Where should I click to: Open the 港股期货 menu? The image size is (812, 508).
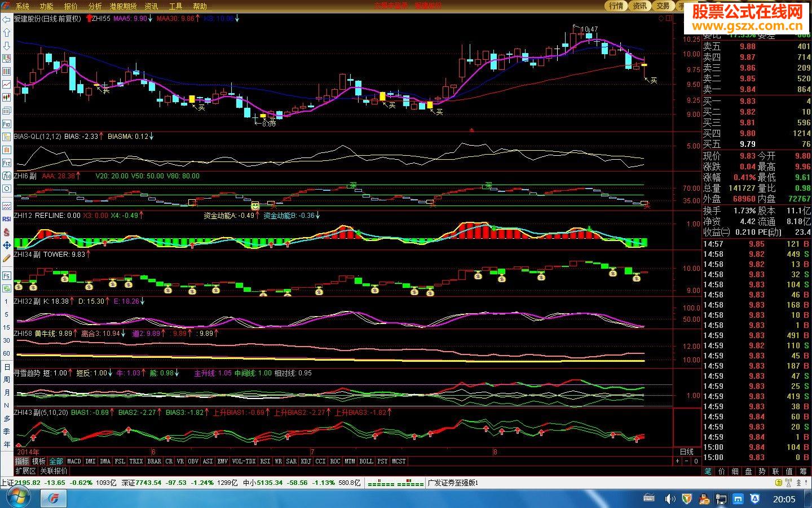(123, 6)
